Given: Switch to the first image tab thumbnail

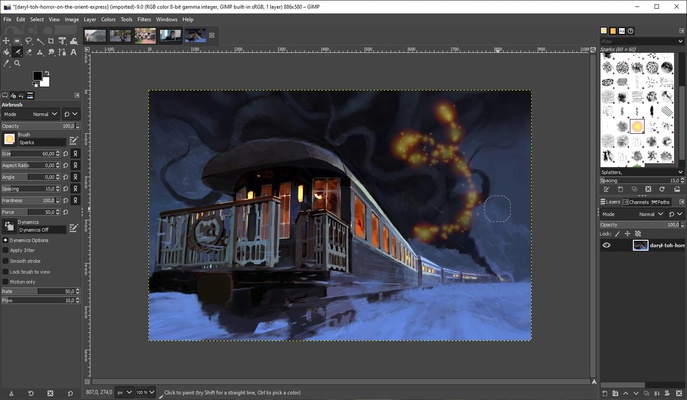Looking at the screenshot, I should coord(95,35).
